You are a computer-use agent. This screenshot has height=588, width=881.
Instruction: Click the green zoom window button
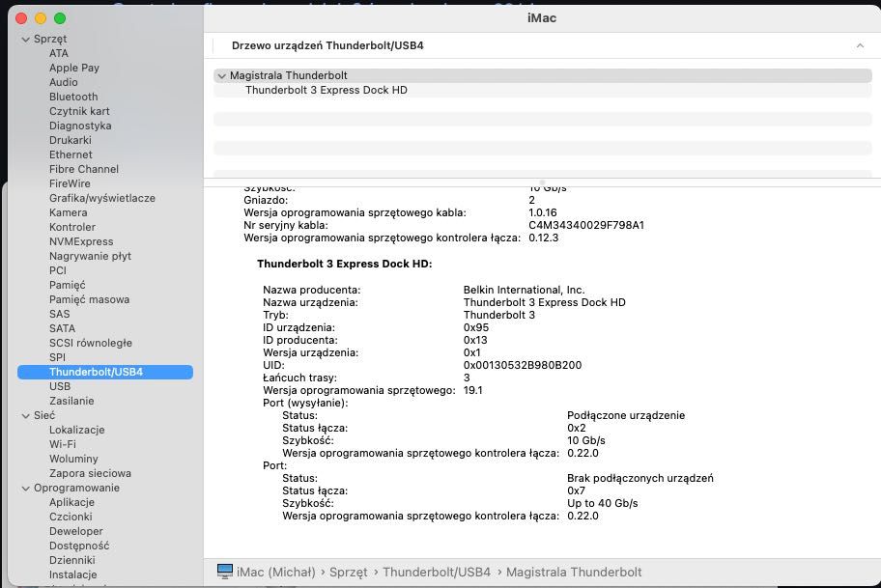pyautogui.click(x=60, y=18)
